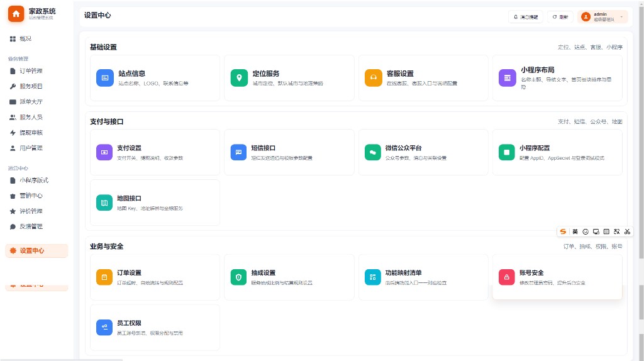
Task: Click the emoji smiley icon on input toolbar
Action: click(586, 231)
